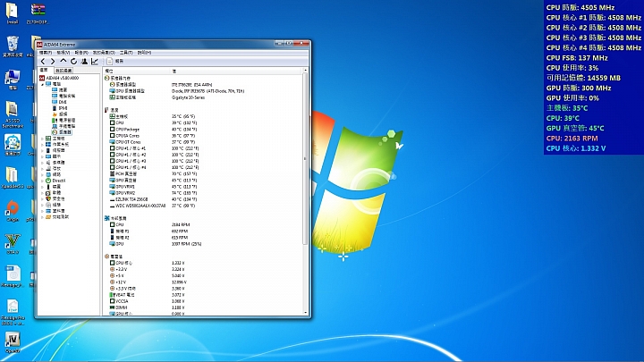Click the user-silhouette icon in AIDA64 toolbar
The width and height of the screenshot is (644, 362).
coord(84,61)
